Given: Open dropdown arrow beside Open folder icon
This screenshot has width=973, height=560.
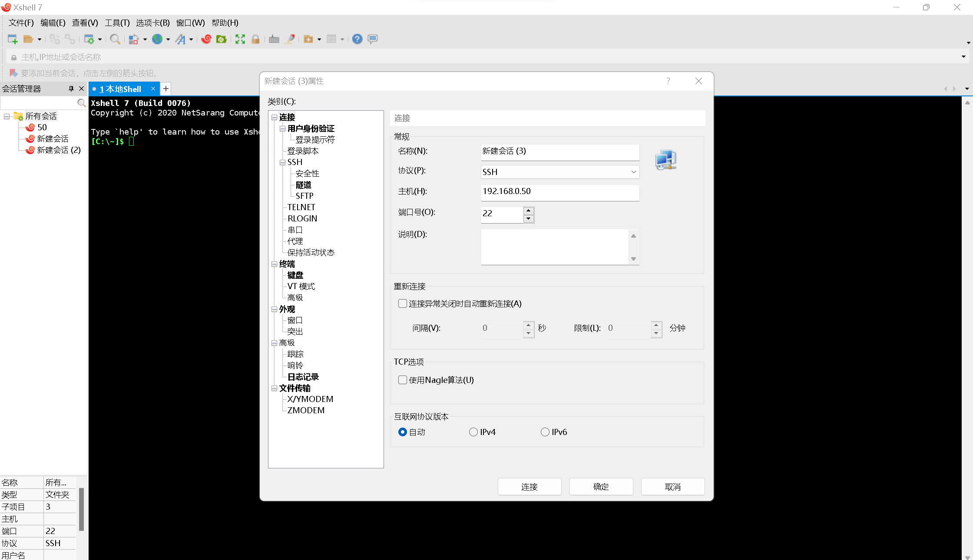Looking at the screenshot, I should (x=40, y=40).
